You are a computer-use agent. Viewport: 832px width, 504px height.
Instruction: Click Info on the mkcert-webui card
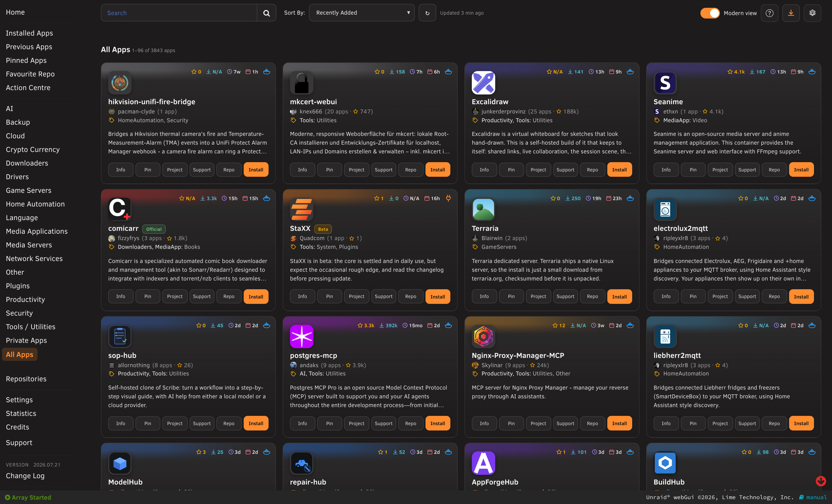pos(302,170)
